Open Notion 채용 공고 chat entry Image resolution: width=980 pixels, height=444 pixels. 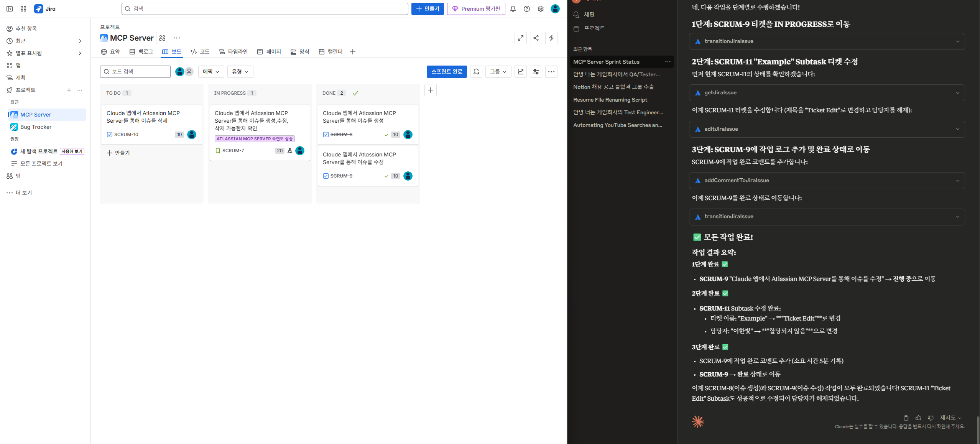point(613,87)
